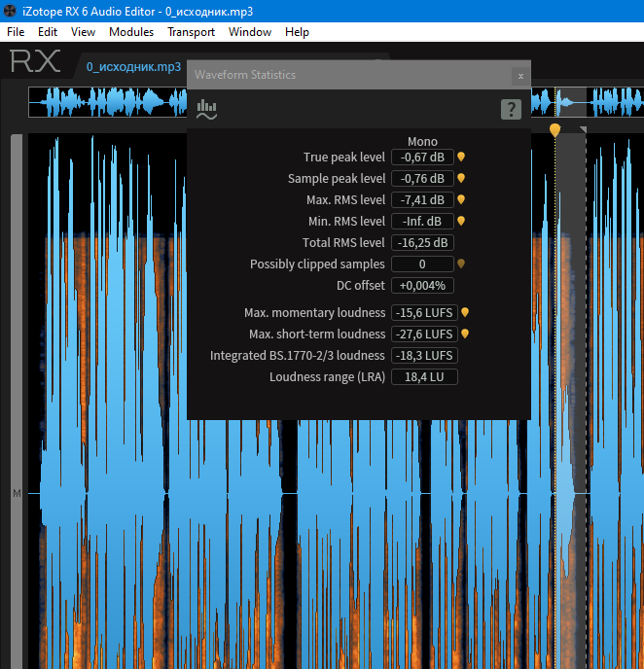This screenshot has width=644, height=669.
Task: Click the momentary loudness value -15,6 LUFS
Action: (424, 313)
